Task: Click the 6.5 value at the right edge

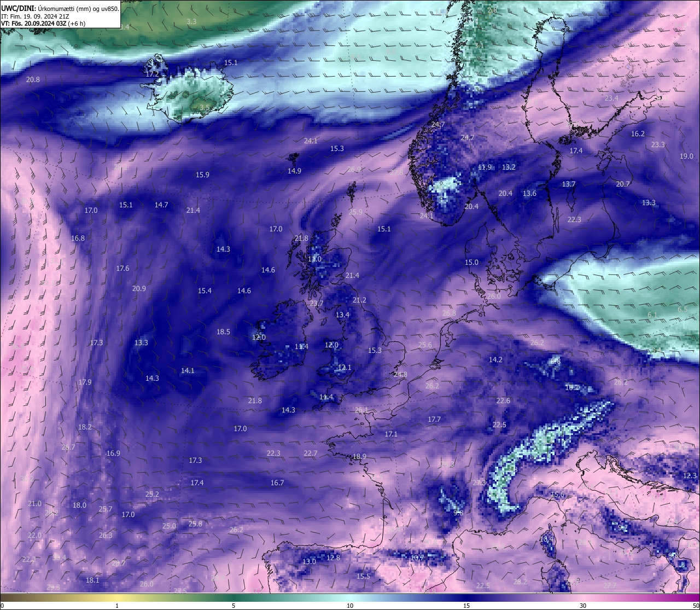Action: pos(682,309)
